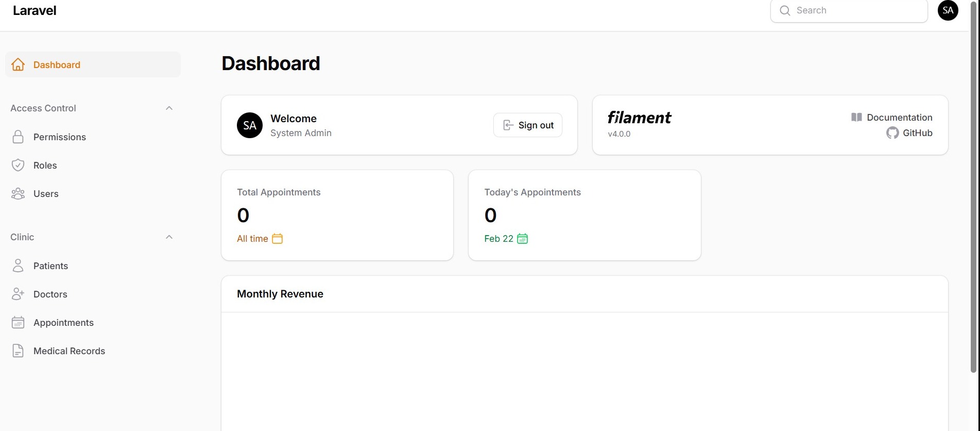980x431 pixels.
Task: Click the Roles shield icon
Action: (18, 165)
